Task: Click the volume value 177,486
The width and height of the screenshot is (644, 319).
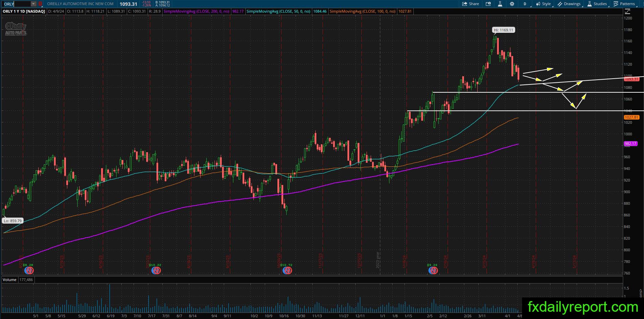Action: point(26,280)
